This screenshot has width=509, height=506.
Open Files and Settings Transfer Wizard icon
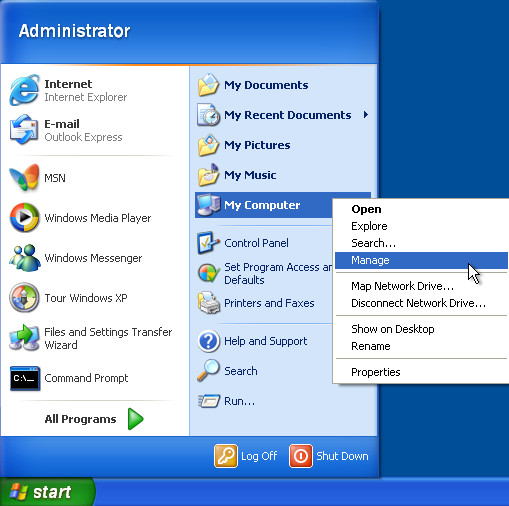pyautogui.click(x=24, y=338)
